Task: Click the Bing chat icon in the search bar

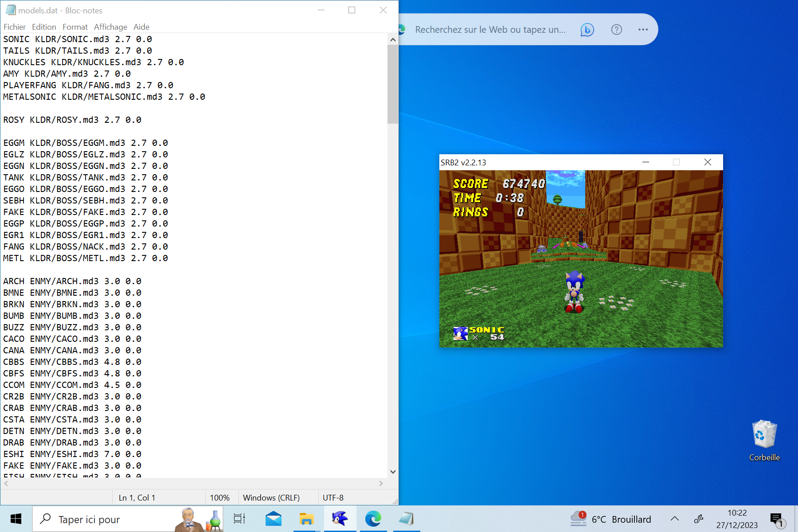Action: [587, 30]
